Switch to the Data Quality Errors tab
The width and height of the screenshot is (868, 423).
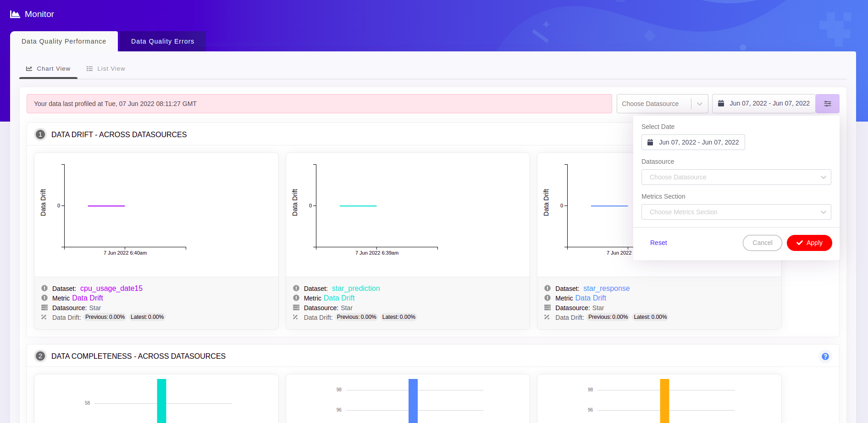[x=162, y=41]
